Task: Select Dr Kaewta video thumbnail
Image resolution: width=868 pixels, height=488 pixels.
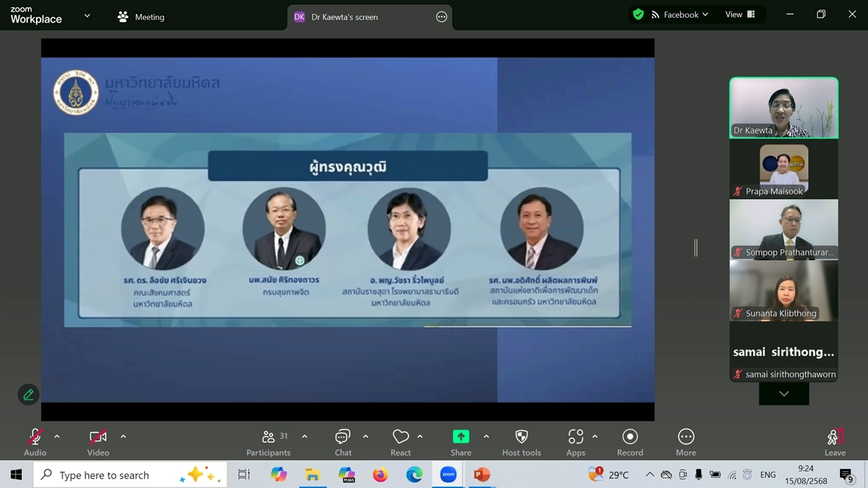Action: [x=784, y=108]
